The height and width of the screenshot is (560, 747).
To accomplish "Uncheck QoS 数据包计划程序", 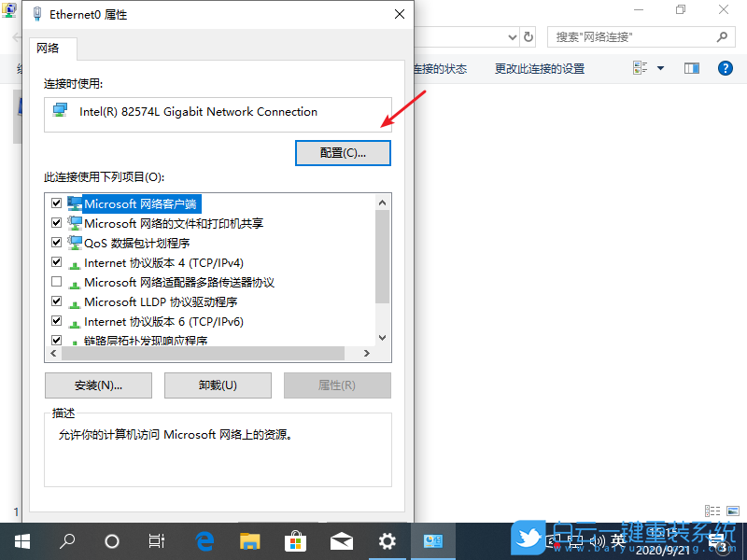I will pos(57,243).
